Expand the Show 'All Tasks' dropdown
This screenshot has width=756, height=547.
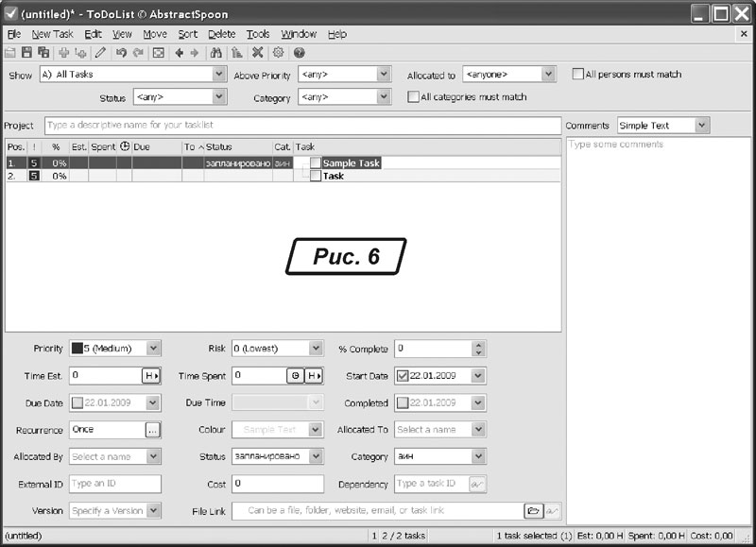click(219, 75)
